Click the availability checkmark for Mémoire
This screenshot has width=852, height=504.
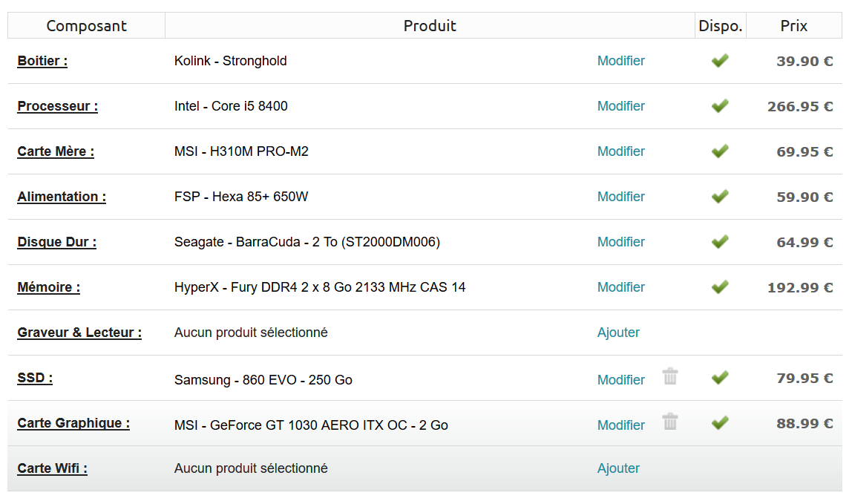719,287
